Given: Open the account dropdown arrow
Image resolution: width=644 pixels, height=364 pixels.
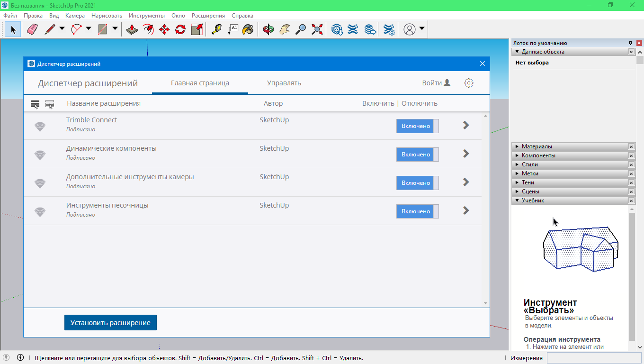Looking at the screenshot, I should pos(422,29).
